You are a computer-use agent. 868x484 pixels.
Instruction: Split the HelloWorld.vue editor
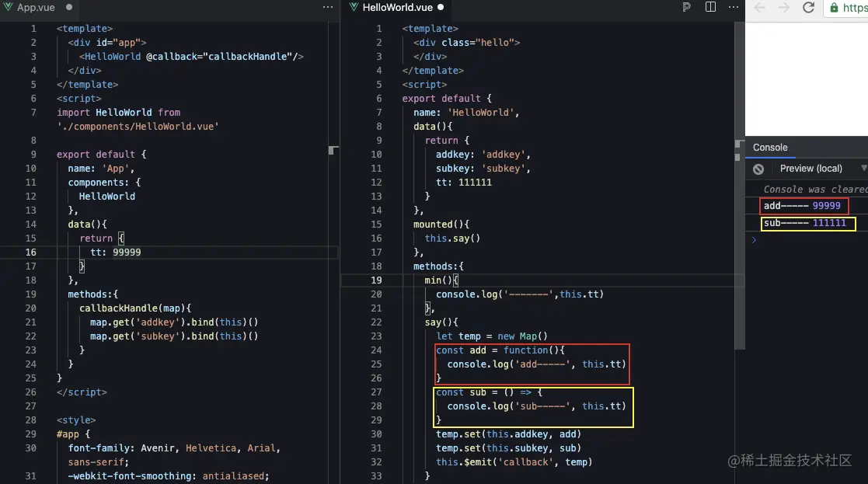(x=710, y=7)
